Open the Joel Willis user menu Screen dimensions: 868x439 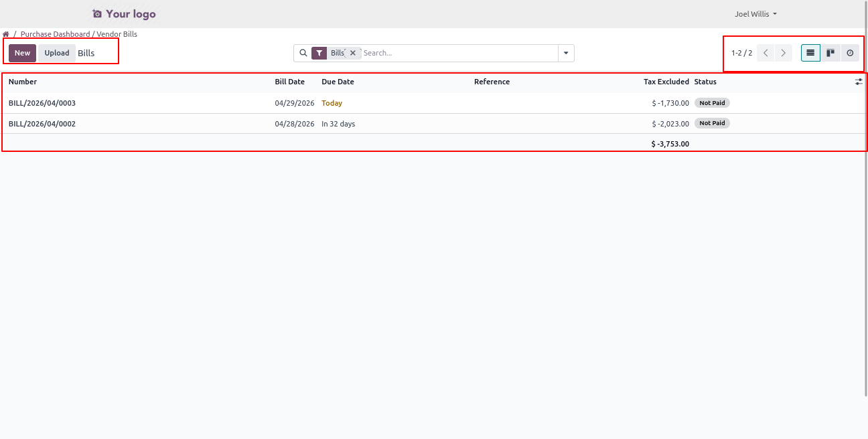[755, 14]
